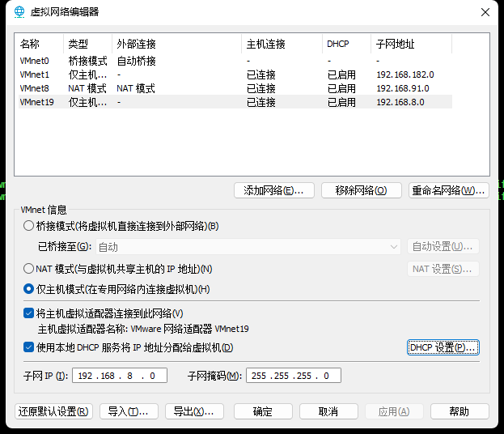Screen dimensions: 504x434
Task: Select the 仅主机模式 radio button
Action: 28,289
